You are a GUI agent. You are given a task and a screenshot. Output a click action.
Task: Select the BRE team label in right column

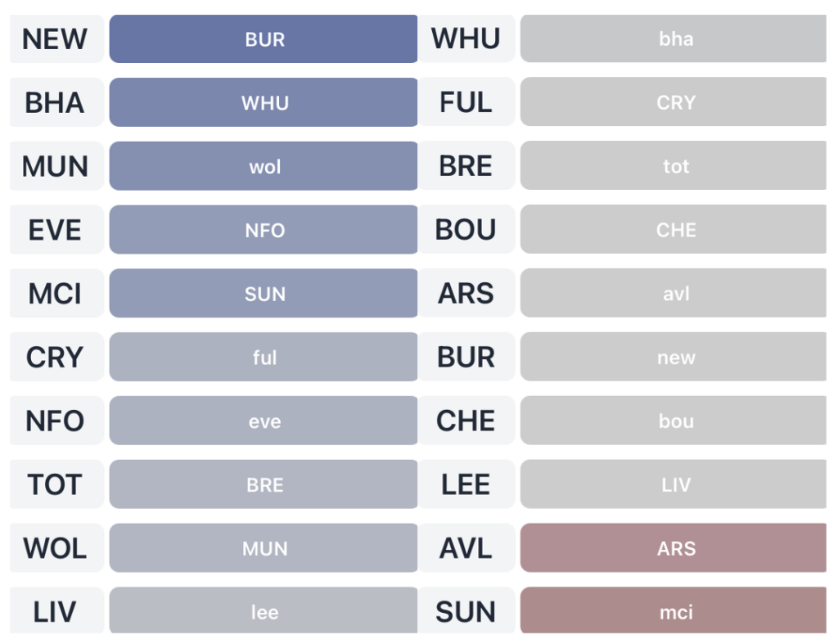tap(466, 166)
